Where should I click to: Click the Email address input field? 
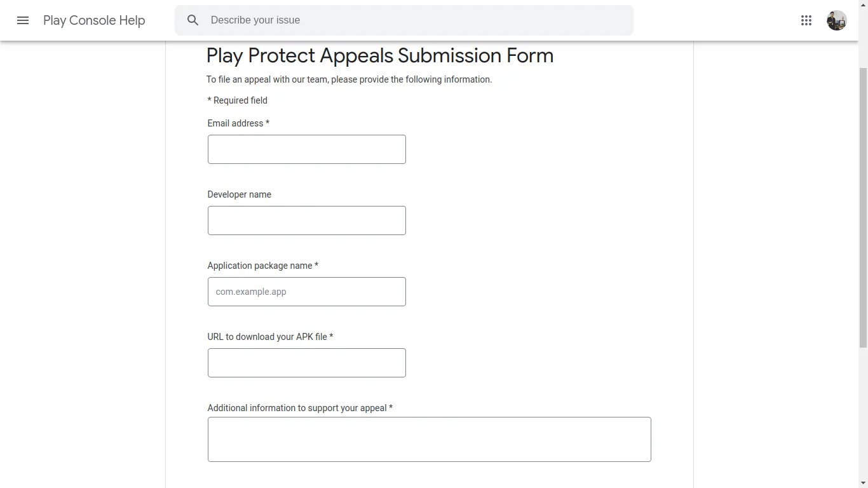click(306, 149)
